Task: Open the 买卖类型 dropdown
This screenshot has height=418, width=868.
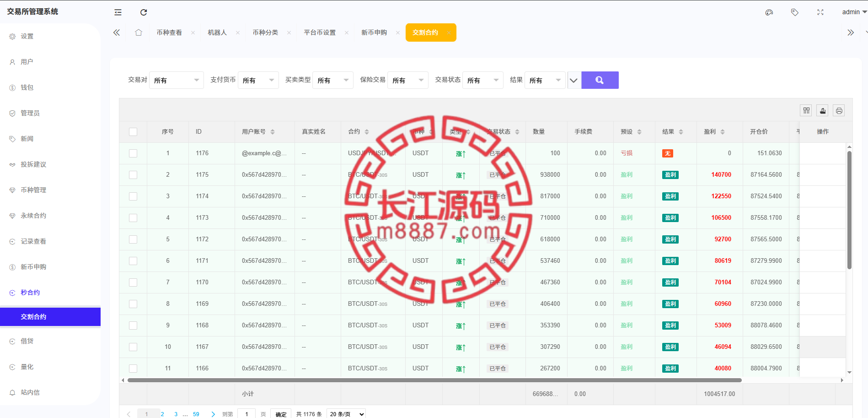Action: pyautogui.click(x=333, y=80)
